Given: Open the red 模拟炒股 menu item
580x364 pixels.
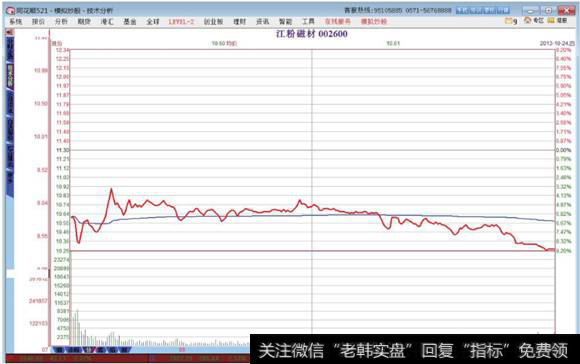Looking at the screenshot, I should (x=374, y=21).
